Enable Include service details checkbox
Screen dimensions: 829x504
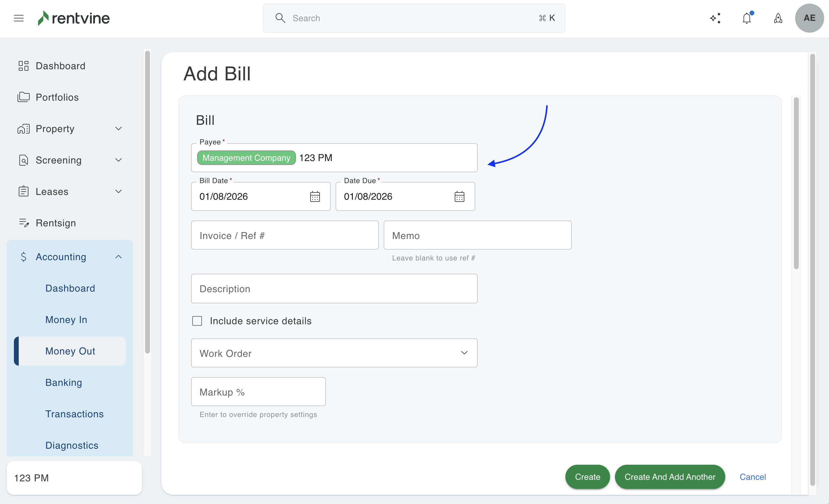pyautogui.click(x=197, y=321)
